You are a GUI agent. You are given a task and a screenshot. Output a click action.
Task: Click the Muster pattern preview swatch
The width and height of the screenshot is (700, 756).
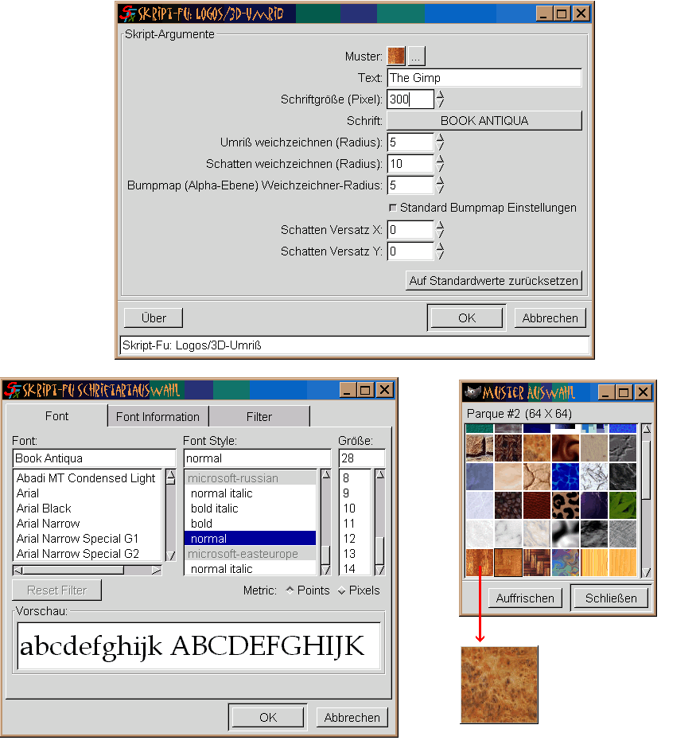point(396,56)
